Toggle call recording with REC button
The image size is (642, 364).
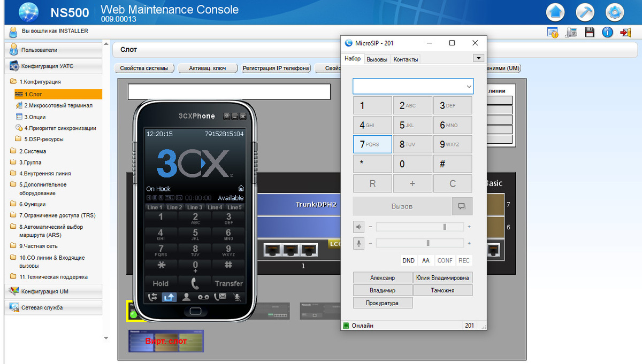pyautogui.click(x=464, y=260)
